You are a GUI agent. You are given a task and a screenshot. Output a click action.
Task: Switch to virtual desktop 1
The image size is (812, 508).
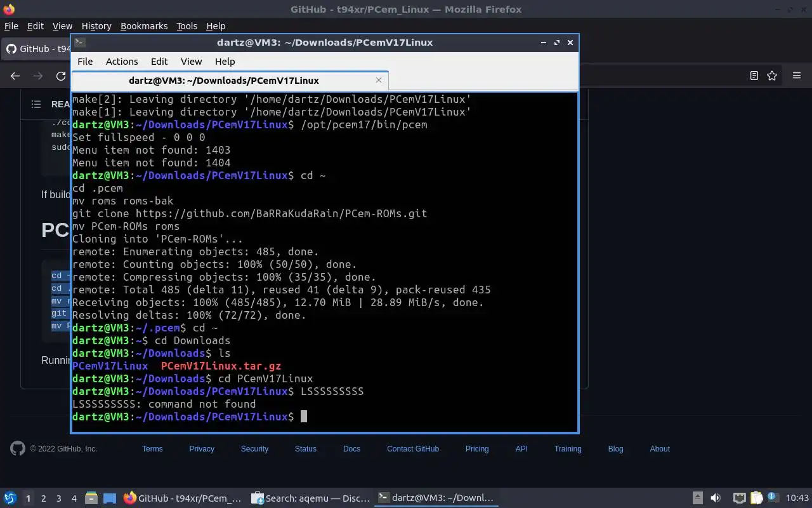[28, 498]
